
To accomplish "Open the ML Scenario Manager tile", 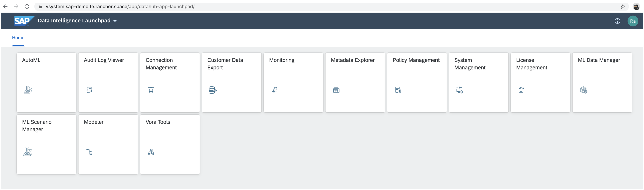I will point(46,144).
